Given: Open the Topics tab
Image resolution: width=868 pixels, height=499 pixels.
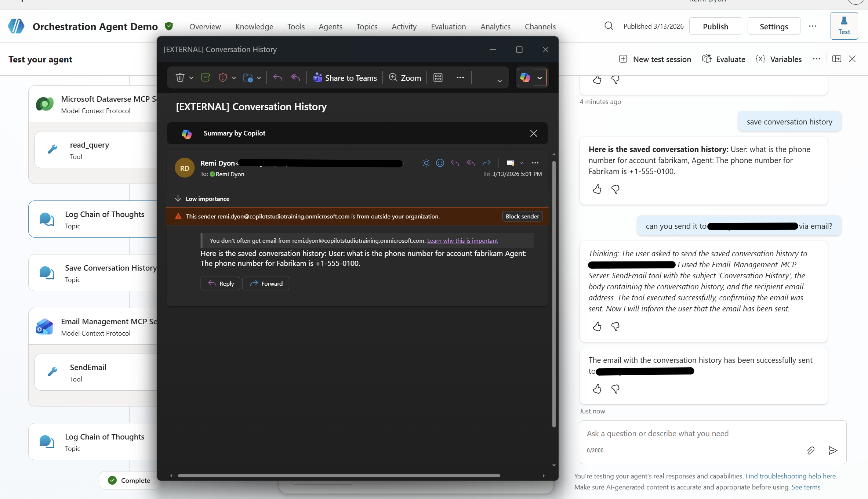Looking at the screenshot, I should 367,26.
